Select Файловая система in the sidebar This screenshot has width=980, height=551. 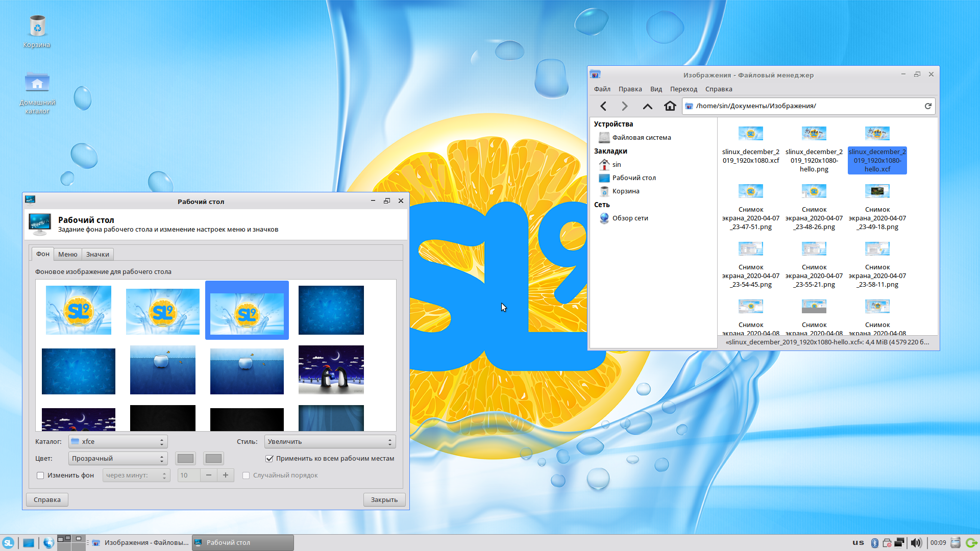(641, 137)
